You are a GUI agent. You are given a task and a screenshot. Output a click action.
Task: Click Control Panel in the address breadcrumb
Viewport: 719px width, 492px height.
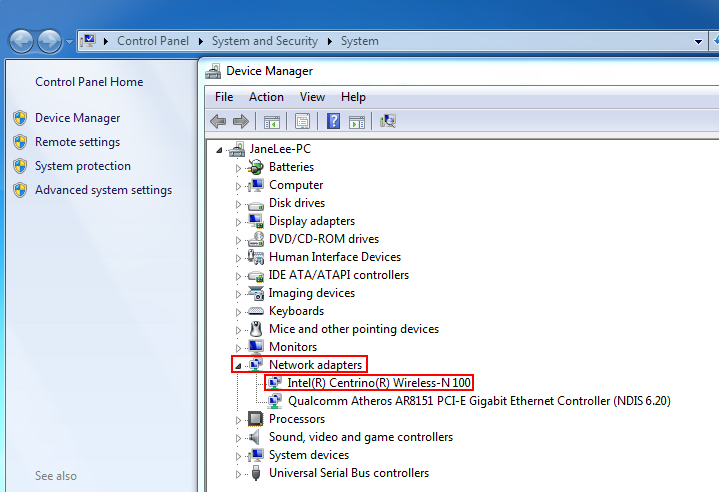[153, 41]
